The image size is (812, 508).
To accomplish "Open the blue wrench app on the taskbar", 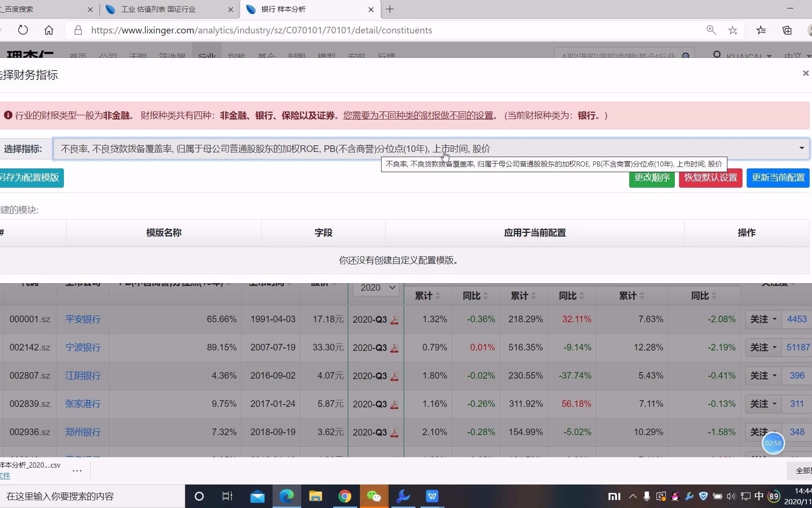I will (x=403, y=496).
